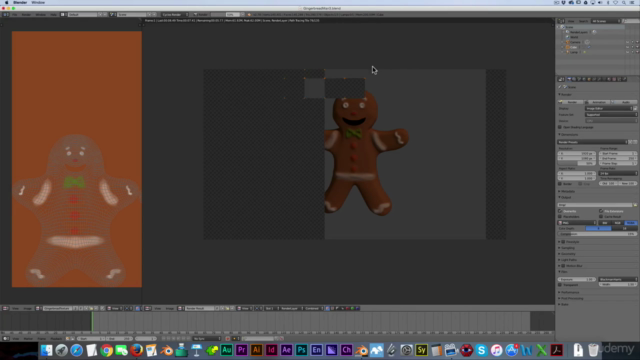Enable the Cache Result checkbox

click(x=601, y=216)
